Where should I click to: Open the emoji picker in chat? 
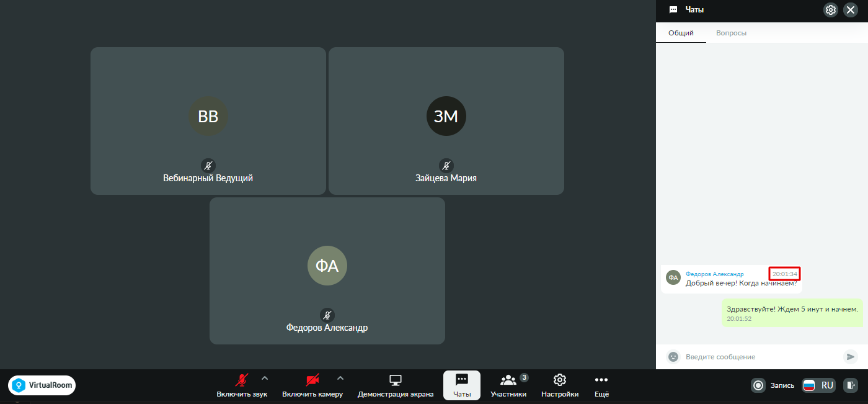673,357
